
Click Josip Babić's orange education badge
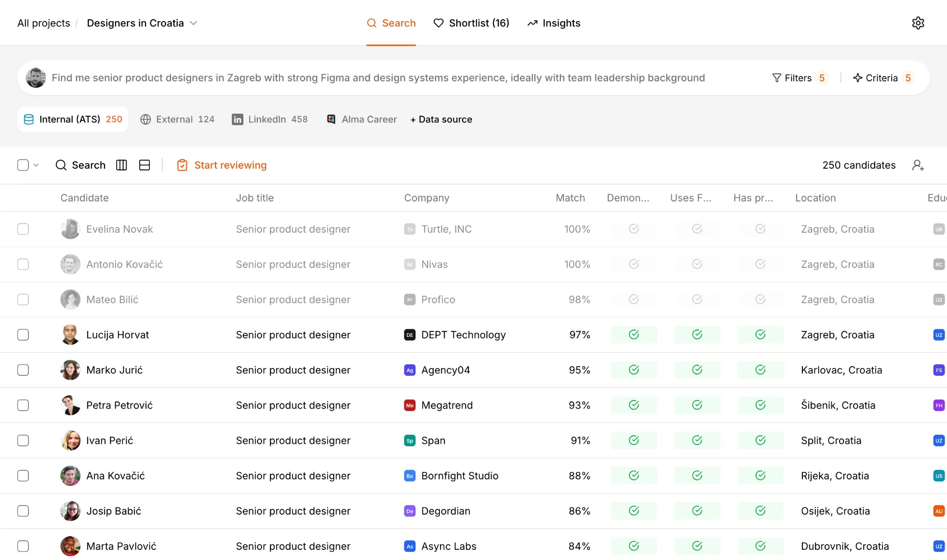tap(939, 511)
